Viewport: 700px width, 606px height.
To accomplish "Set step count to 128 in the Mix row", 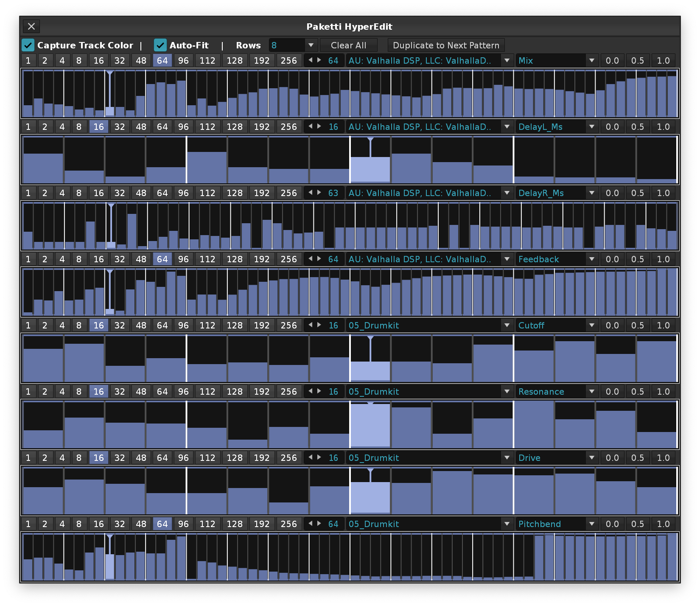I will tap(234, 61).
